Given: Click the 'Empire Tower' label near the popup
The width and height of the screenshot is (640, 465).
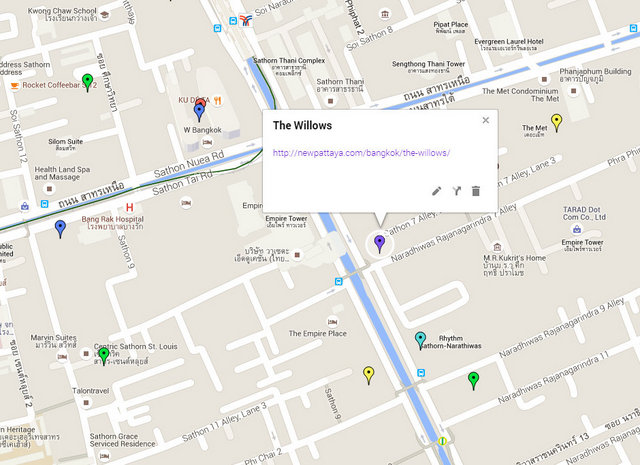Looking at the screenshot, I should [x=286, y=218].
